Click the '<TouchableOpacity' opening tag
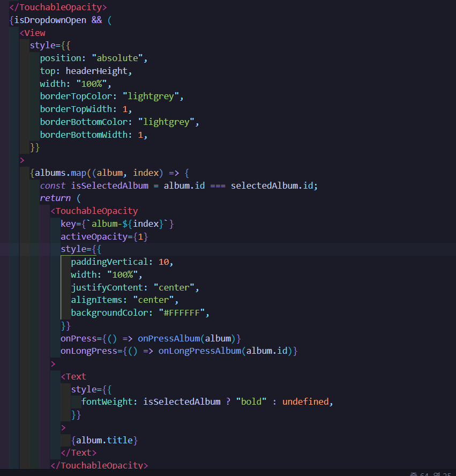This screenshot has width=456, height=476. point(94,211)
